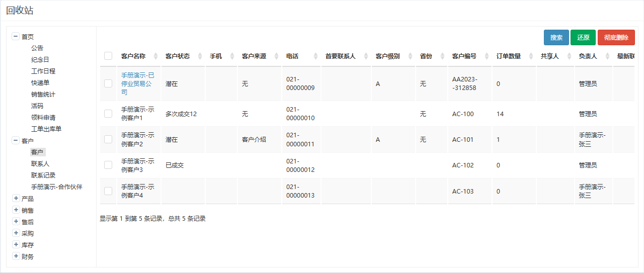The height and width of the screenshot is (273, 644).
Task: Open 工单出库单 in the sidebar
Action: (46, 129)
